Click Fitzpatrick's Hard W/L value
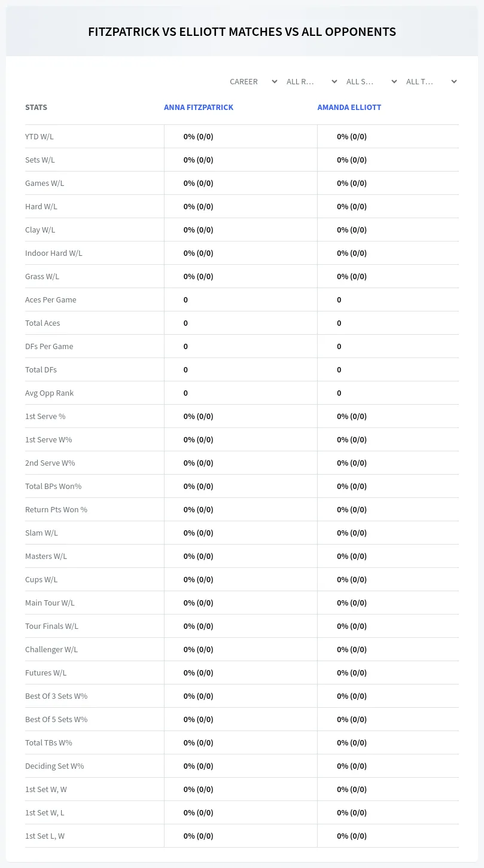 [199, 206]
